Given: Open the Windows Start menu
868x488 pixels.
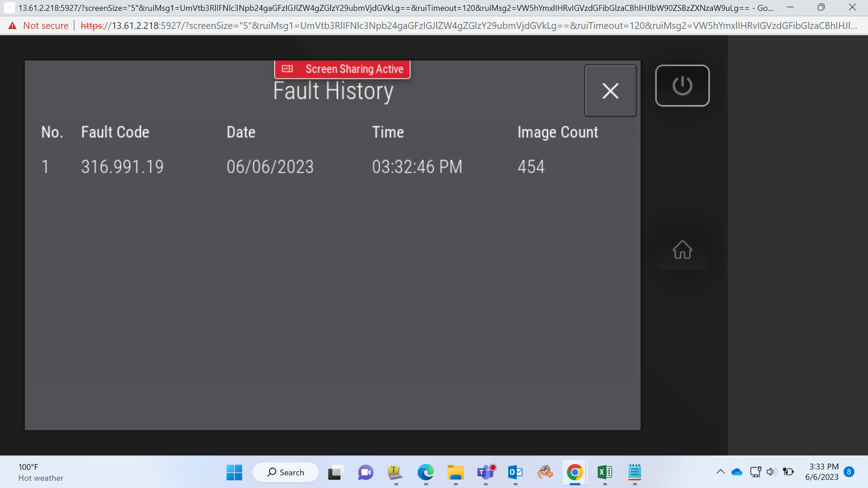Looking at the screenshot, I should [x=234, y=473].
